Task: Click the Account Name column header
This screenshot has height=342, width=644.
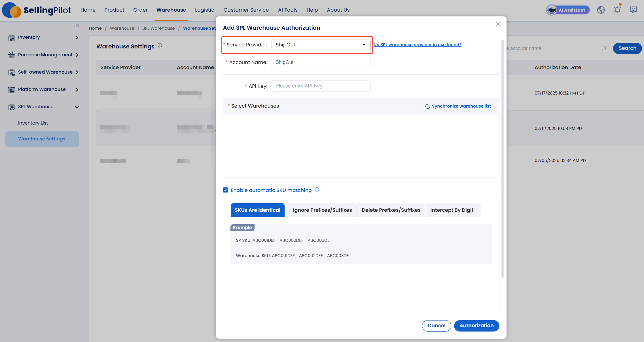Action: click(195, 67)
